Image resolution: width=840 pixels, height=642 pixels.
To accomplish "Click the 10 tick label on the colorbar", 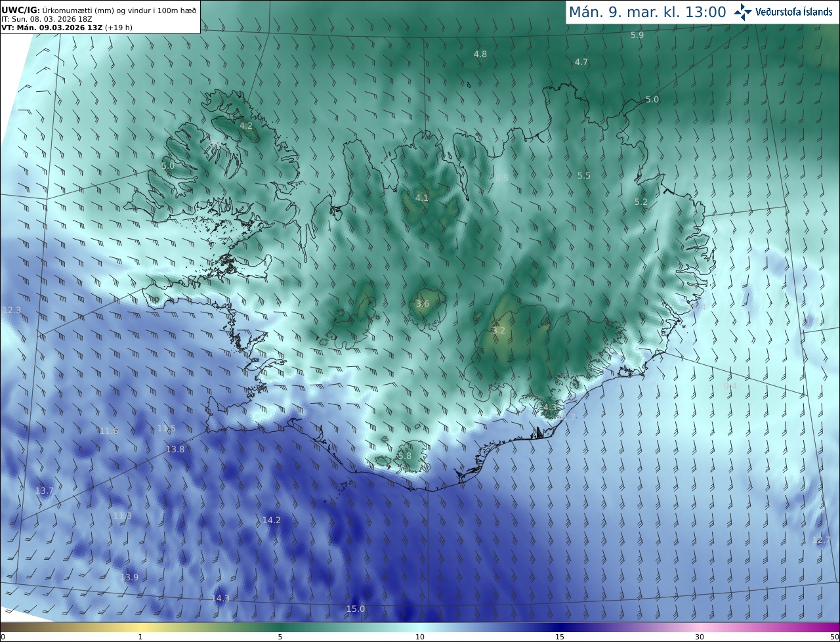I will click(x=420, y=637).
